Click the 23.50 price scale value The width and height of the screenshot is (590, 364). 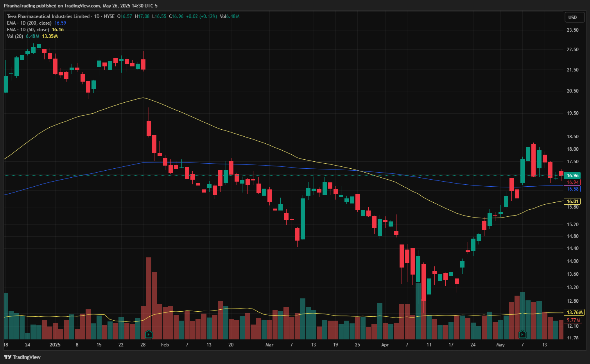coord(572,30)
